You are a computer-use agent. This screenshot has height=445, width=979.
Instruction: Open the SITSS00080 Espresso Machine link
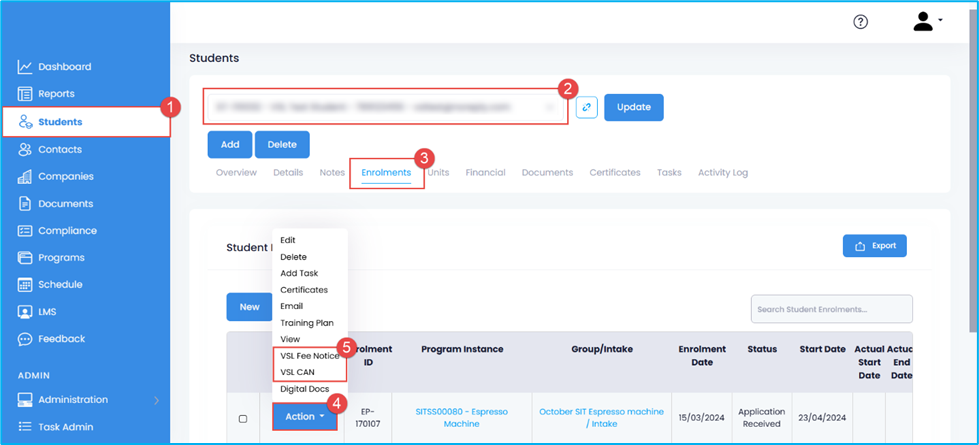pyautogui.click(x=462, y=417)
